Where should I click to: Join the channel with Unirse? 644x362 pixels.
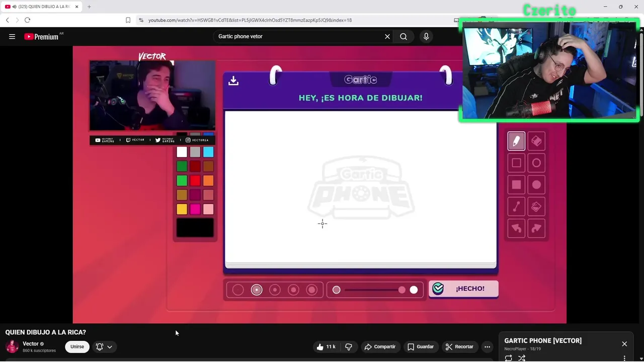(77, 346)
